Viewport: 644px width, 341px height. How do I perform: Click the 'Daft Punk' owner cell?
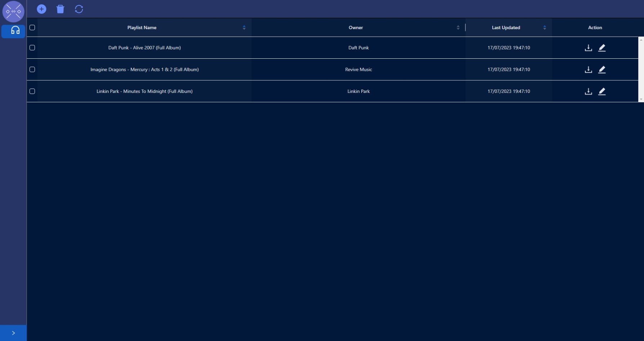[x=358, y=48]
